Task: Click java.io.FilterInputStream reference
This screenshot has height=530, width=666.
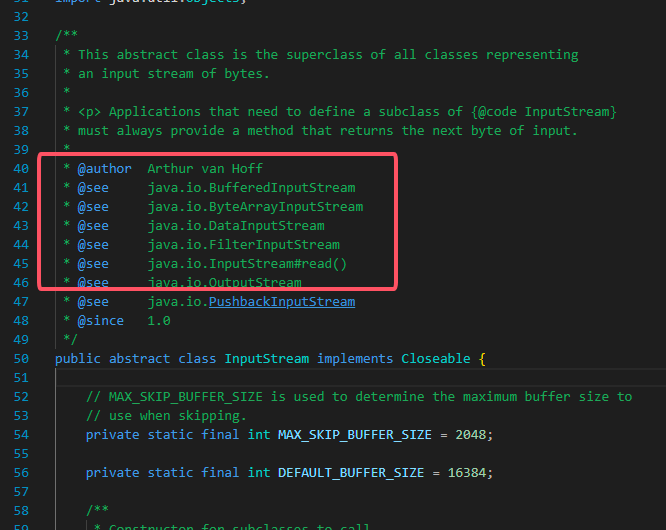Action: click(x=243, y=245)
